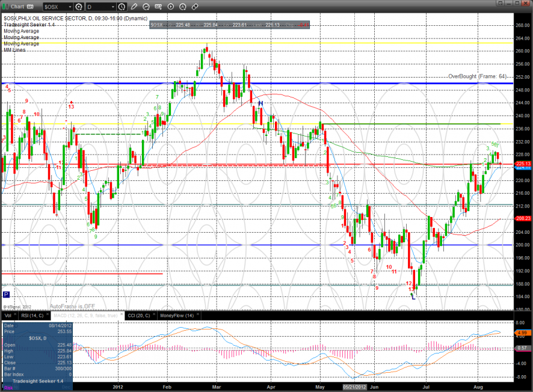533x392 pixels.
Task: Open the alerts 'A' circle icon
Action: pyautogui.click(x=182, y=7)
